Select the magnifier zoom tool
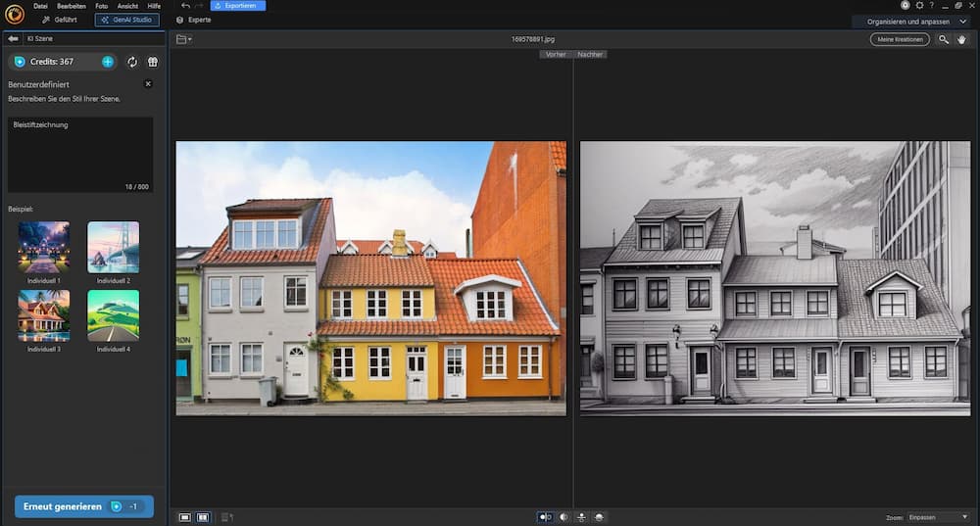980x526 pixels. pos(944,39)
